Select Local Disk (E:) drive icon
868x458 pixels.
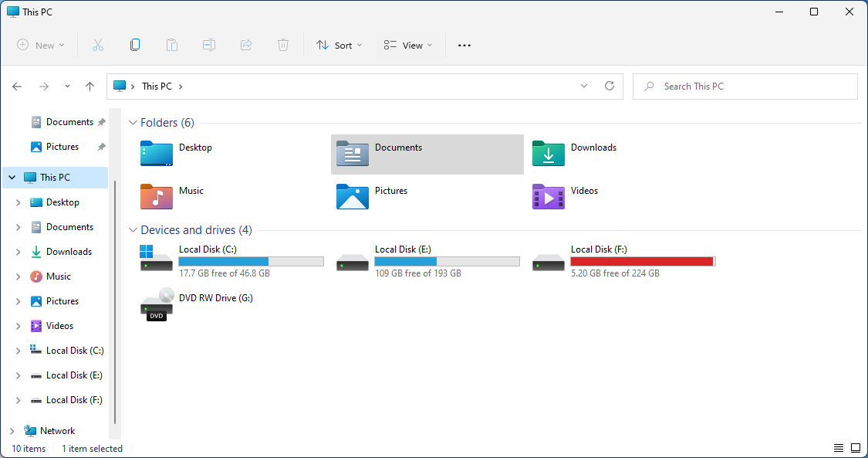click(353, 263)
